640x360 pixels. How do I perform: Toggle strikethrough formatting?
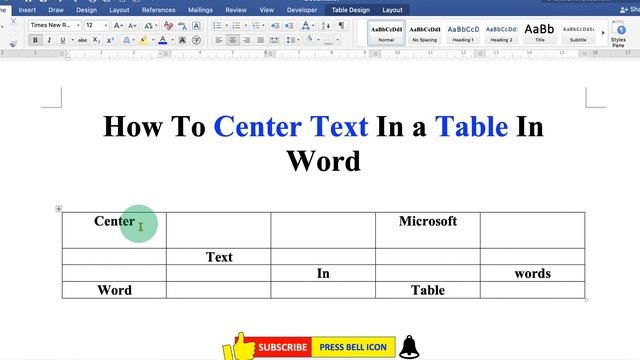(82, 40)
